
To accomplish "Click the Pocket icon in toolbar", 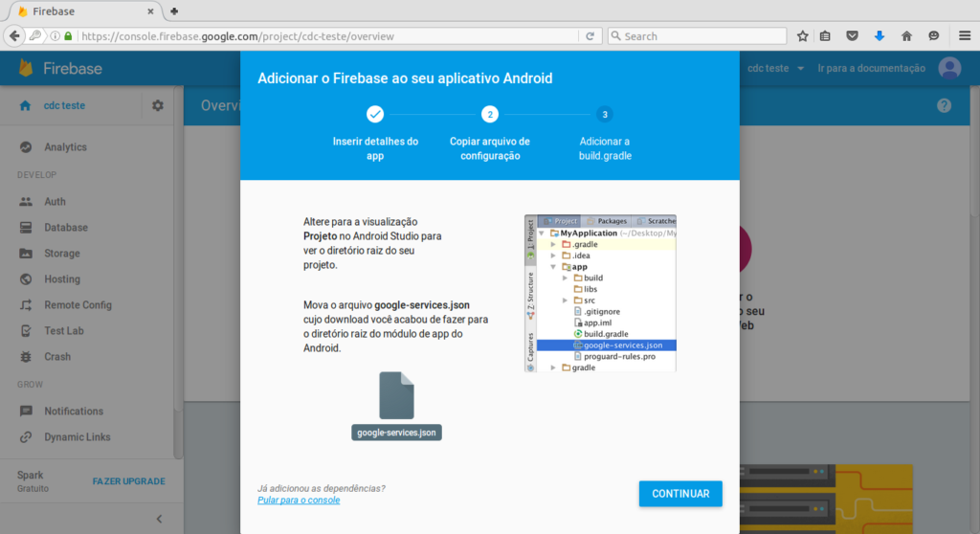I will pyautogui.click(x=852, y=36).
